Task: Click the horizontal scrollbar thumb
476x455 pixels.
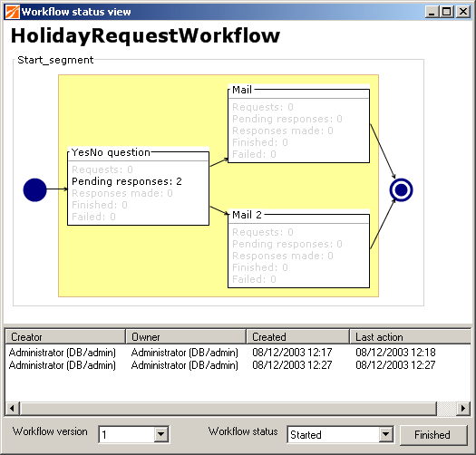Action: [x=228, y=408]
